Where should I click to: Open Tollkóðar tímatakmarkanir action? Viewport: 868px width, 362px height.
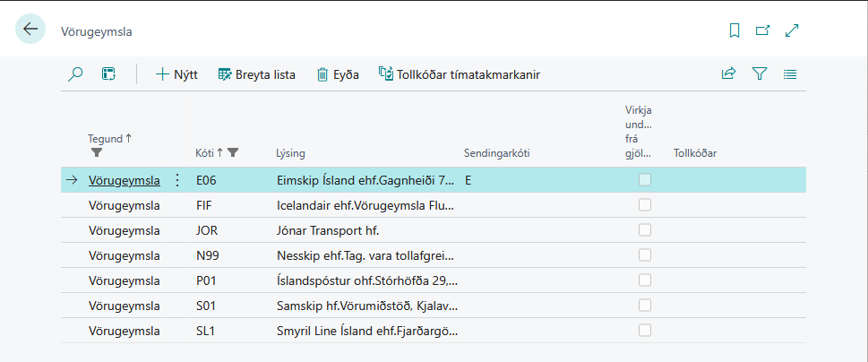[460, 74]
